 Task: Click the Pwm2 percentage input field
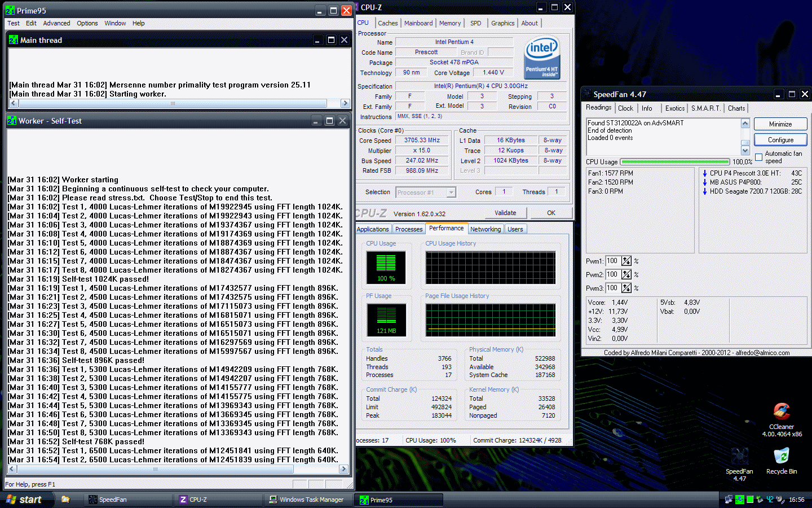[612, 274]
